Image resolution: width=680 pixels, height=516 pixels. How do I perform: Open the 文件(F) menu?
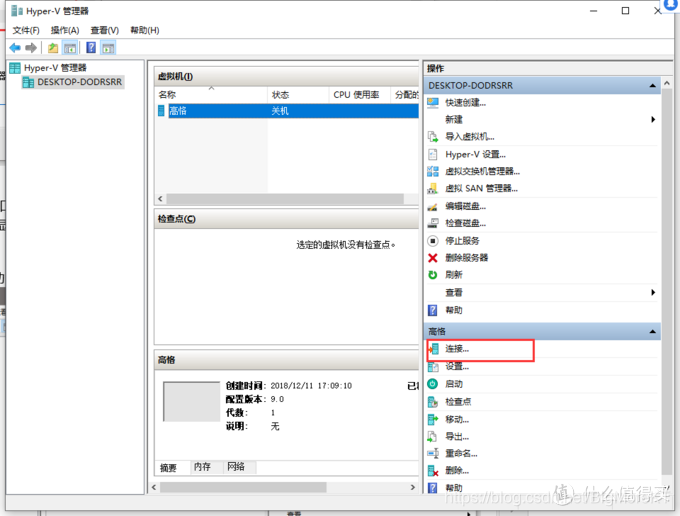coord(26,30)
